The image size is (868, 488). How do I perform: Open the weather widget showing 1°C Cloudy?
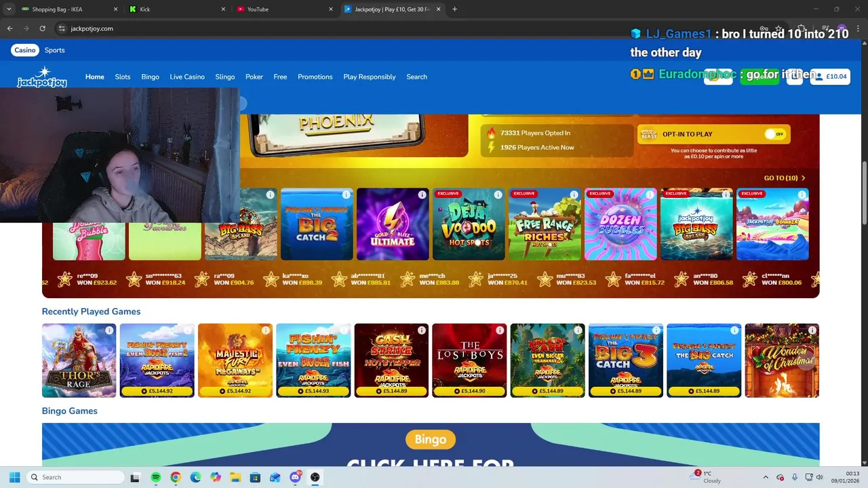(707, 477)
